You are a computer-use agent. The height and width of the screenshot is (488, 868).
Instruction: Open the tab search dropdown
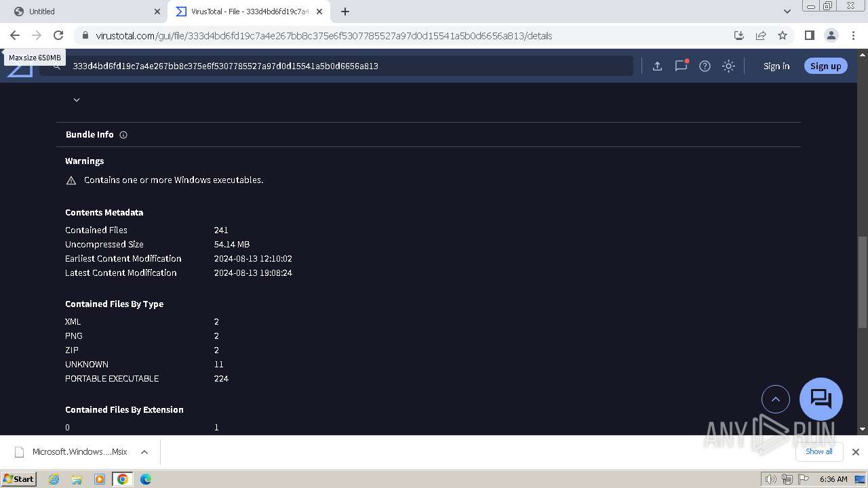click(x=787, y=12)
